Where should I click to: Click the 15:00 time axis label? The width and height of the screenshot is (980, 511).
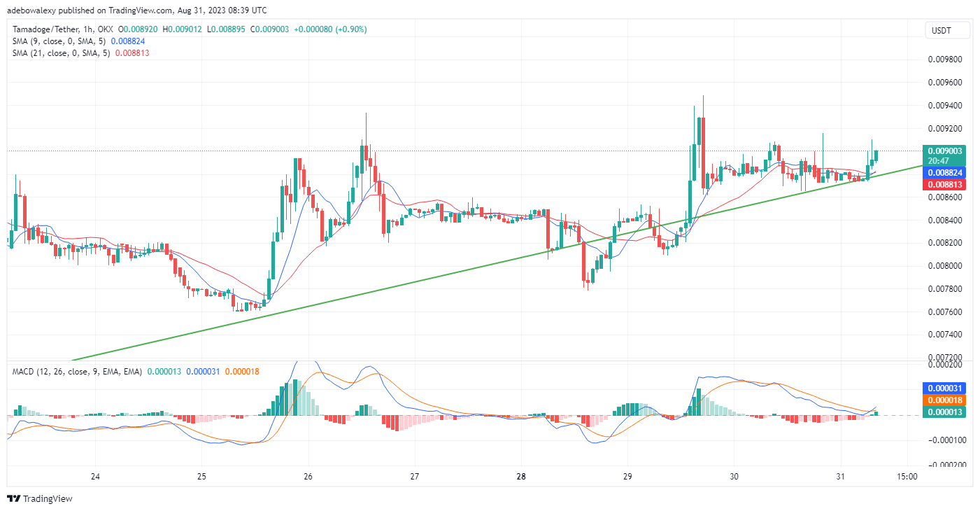(907, 477)
